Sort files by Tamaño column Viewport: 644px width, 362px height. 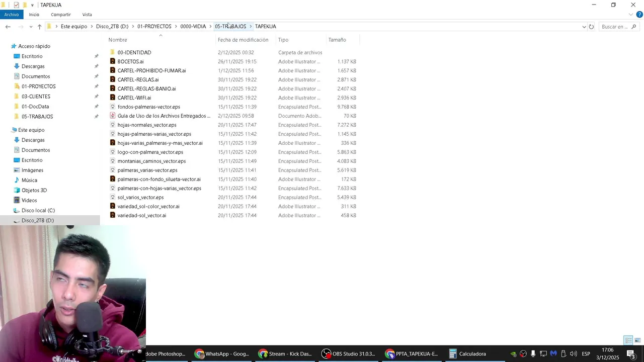coord(337,40)
